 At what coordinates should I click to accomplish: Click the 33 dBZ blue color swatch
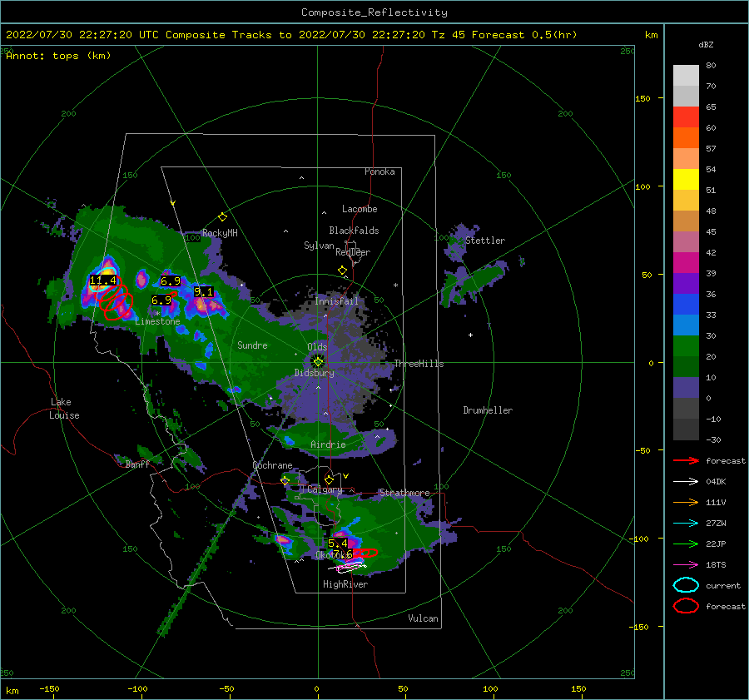pos(686,325)
